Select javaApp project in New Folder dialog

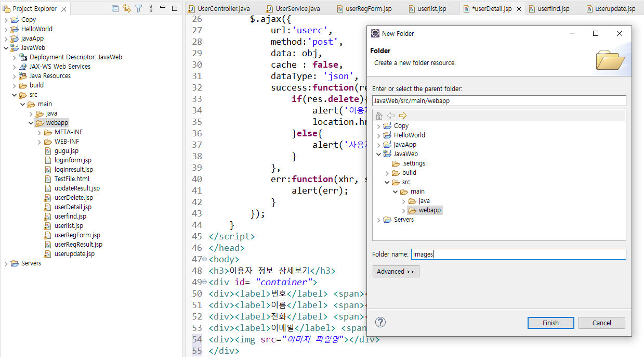point(405,145)
